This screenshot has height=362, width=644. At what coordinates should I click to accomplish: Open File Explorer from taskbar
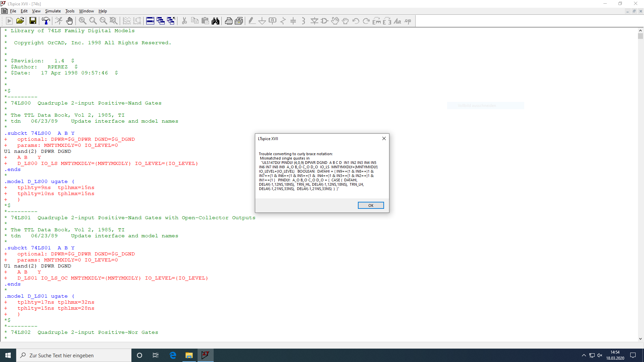pos(189,355)
